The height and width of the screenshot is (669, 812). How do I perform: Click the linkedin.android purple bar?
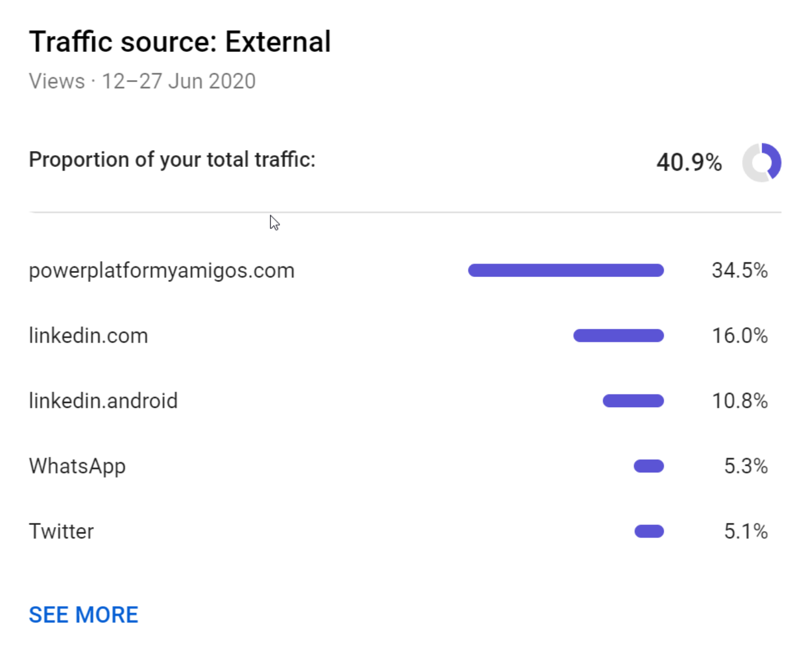point(633,401)
